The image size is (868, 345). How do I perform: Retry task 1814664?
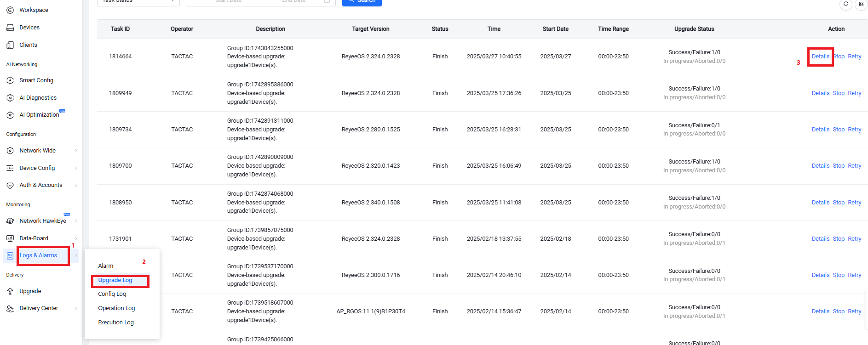tap(855, 57)
